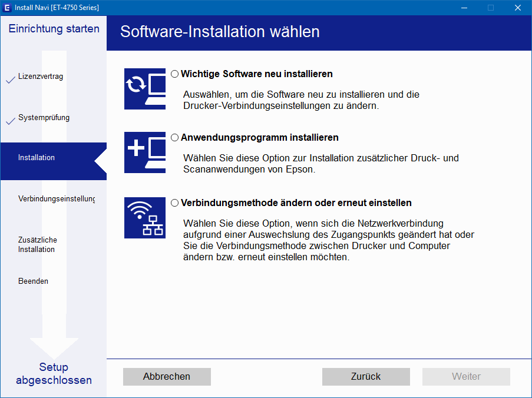Click the 'Setup abgeschlossen' label
This screenshot has height=398, width=532.
[54, 374]
